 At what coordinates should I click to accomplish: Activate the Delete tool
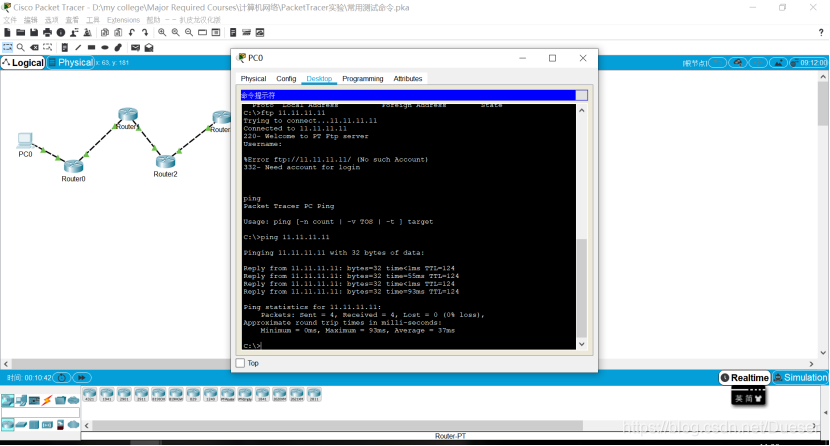[x=34, y=48]
